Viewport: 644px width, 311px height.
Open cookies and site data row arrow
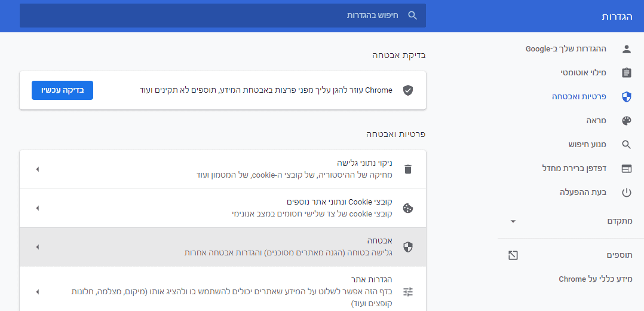(37, 208)
